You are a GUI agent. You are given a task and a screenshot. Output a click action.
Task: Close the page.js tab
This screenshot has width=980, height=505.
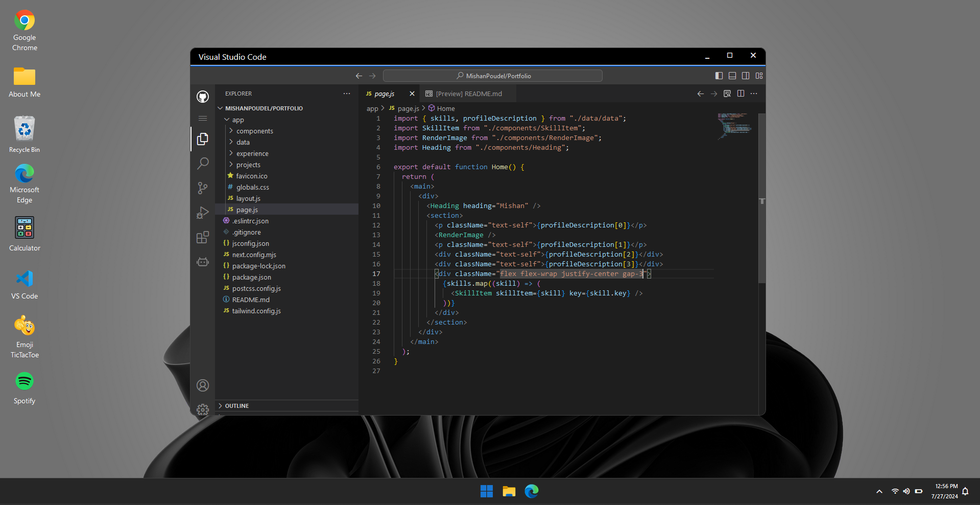[412, 94]
